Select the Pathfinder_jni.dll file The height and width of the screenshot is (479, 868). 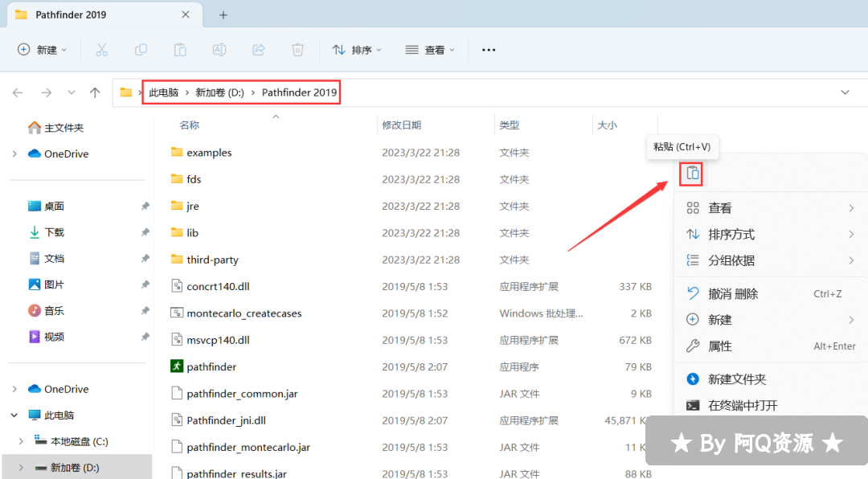(x=226, y=420)
